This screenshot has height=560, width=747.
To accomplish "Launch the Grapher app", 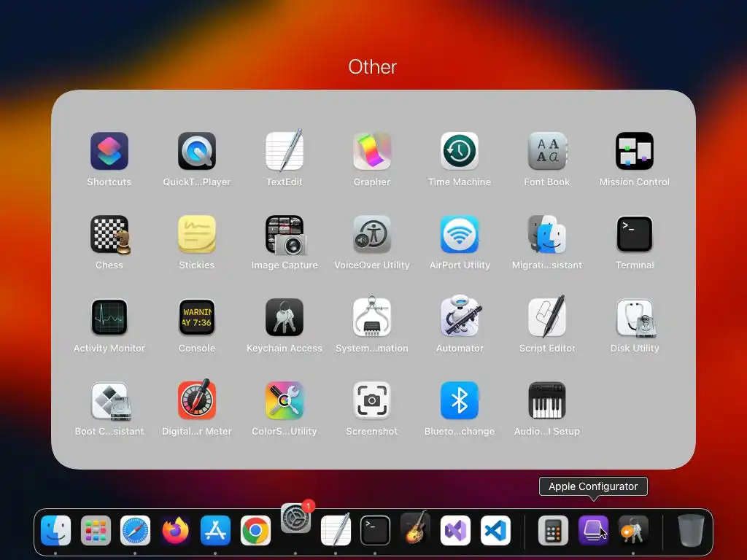I will tap(372, 152).
